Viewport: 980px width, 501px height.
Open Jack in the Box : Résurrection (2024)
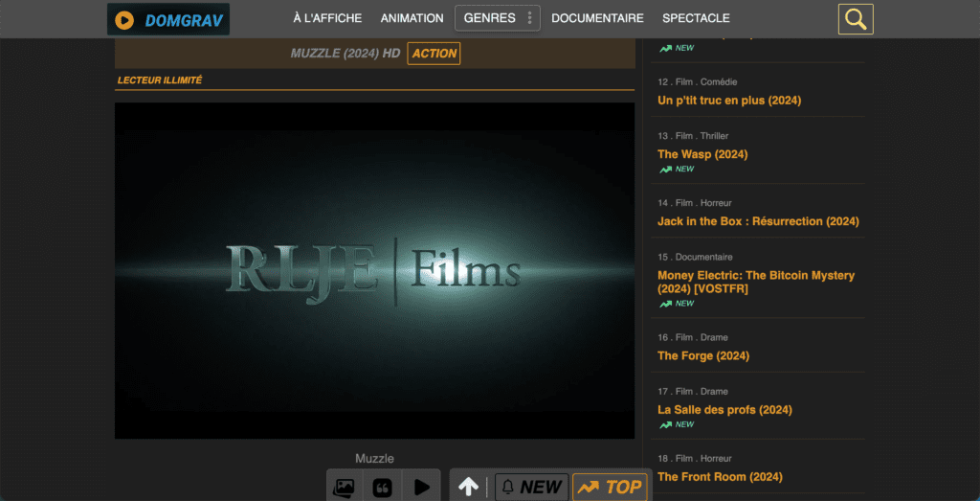click(758, 220)
